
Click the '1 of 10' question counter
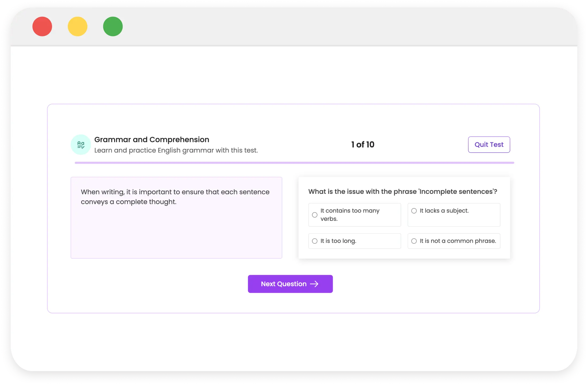[x=363, y=145]
